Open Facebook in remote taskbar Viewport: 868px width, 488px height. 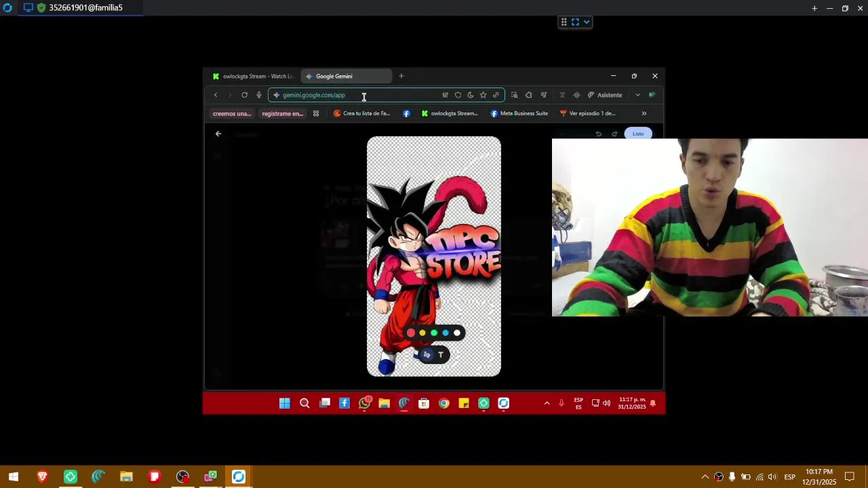click(344, 403)
